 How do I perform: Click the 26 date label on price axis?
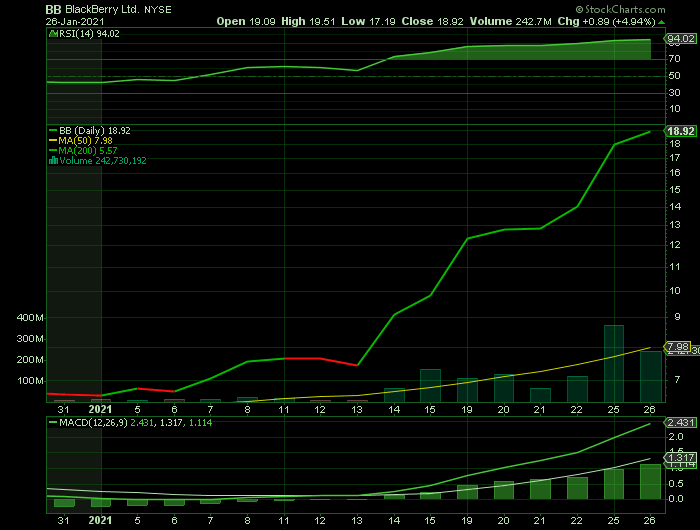click(650, 409)
